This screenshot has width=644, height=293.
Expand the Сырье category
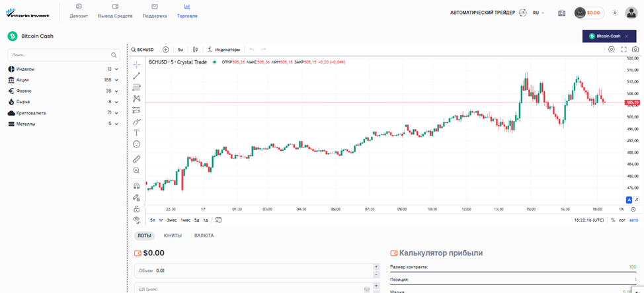[63, 101]
